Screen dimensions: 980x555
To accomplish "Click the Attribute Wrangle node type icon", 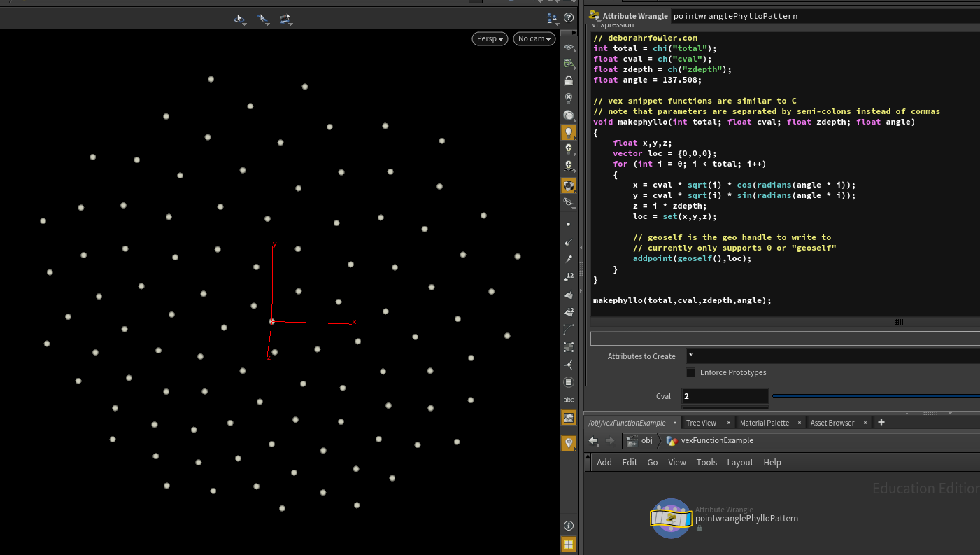I will pyautogui.click(x=595, y=15).
